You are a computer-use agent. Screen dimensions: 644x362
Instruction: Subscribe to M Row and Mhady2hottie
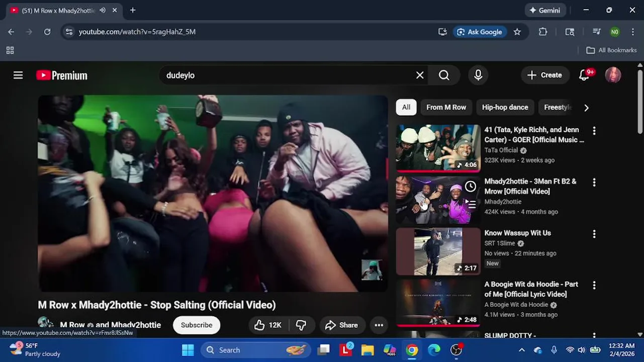(x=197, y=325)
